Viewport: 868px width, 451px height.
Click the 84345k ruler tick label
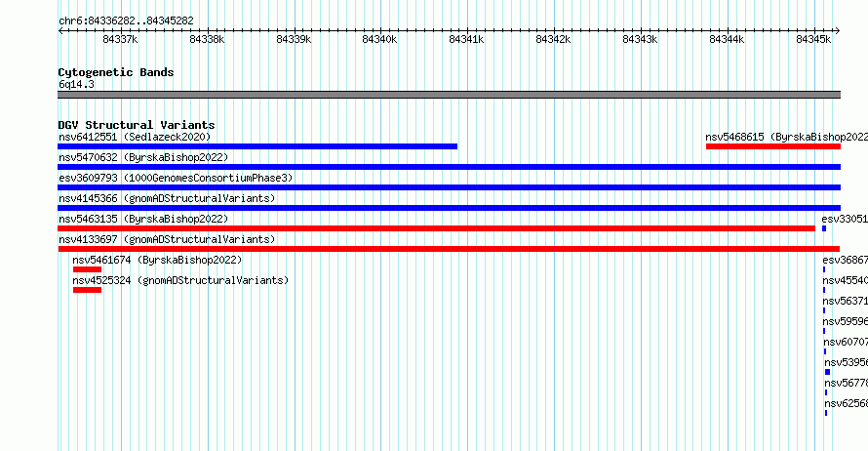click(x=813, y=39)
